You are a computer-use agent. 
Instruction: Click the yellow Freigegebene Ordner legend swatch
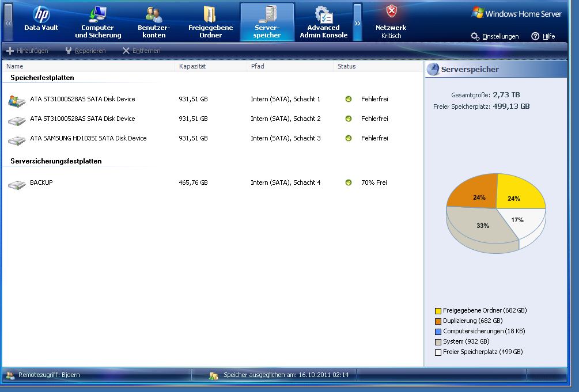tap(438, 311)
